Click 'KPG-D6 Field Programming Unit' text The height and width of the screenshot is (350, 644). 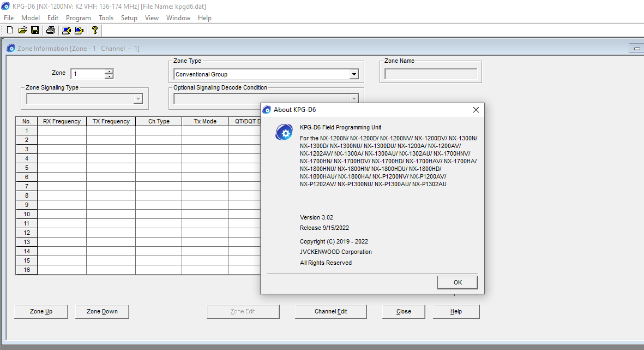click(x=340, y=128)
